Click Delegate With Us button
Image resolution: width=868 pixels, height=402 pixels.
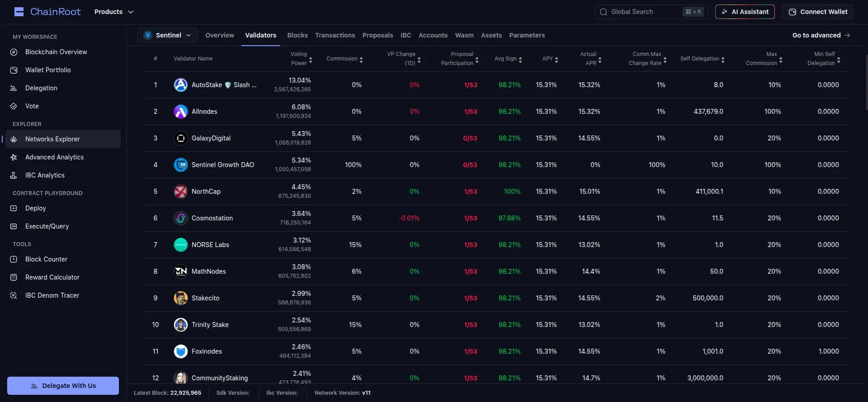[x=63, y=386]
